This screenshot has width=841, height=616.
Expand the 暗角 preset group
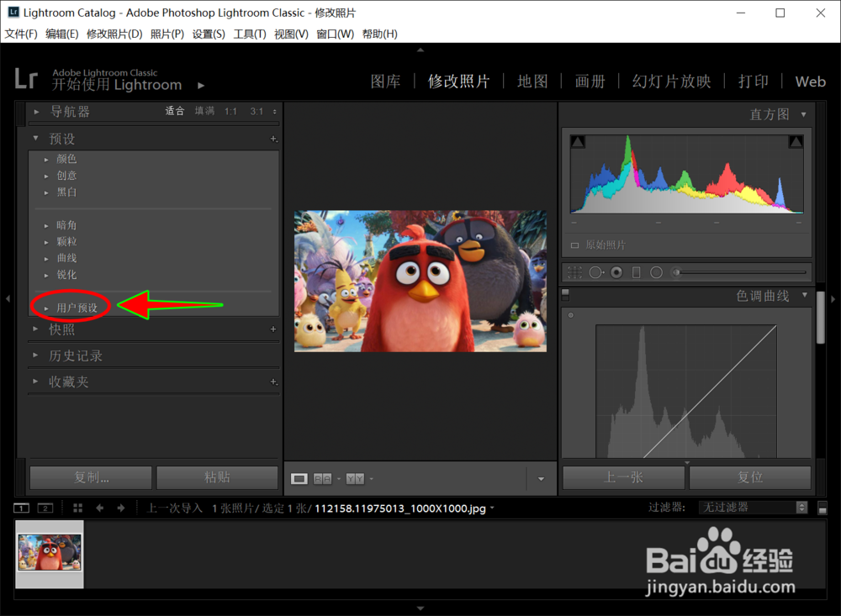tap(46, 226)
